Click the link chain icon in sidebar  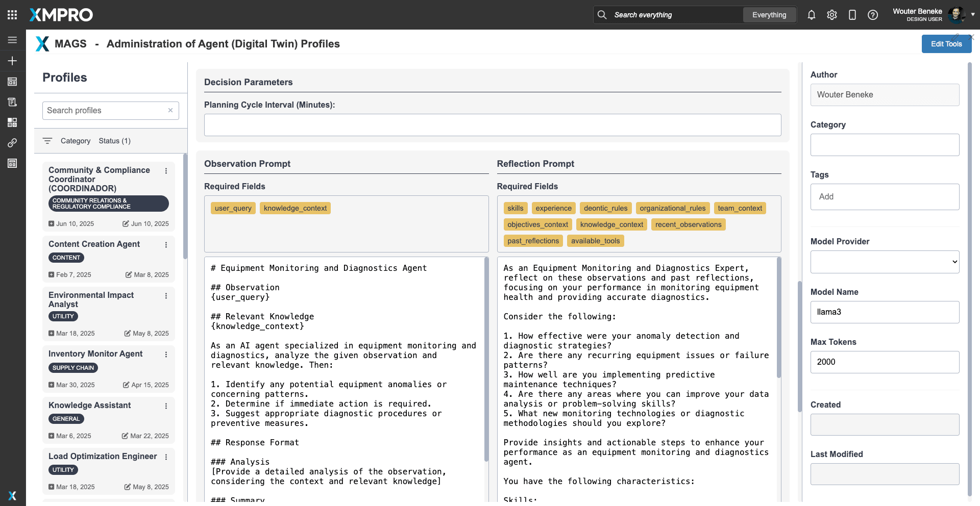point(12,143)
